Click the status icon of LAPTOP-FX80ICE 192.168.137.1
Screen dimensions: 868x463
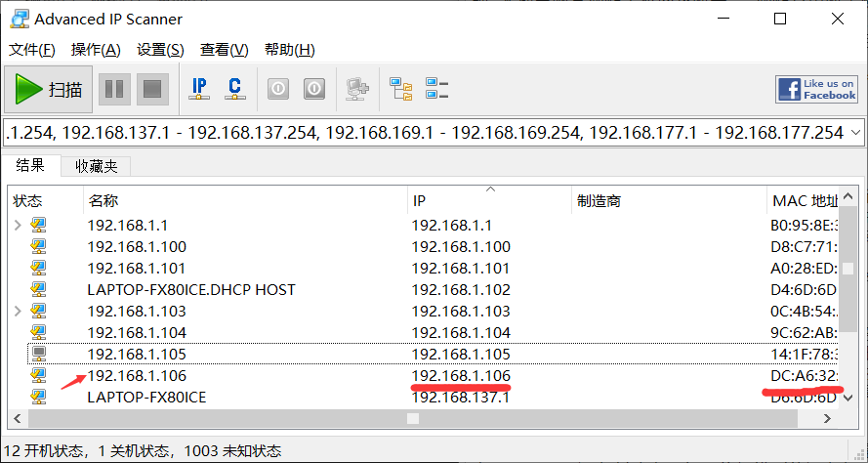(x=38, y=398)
